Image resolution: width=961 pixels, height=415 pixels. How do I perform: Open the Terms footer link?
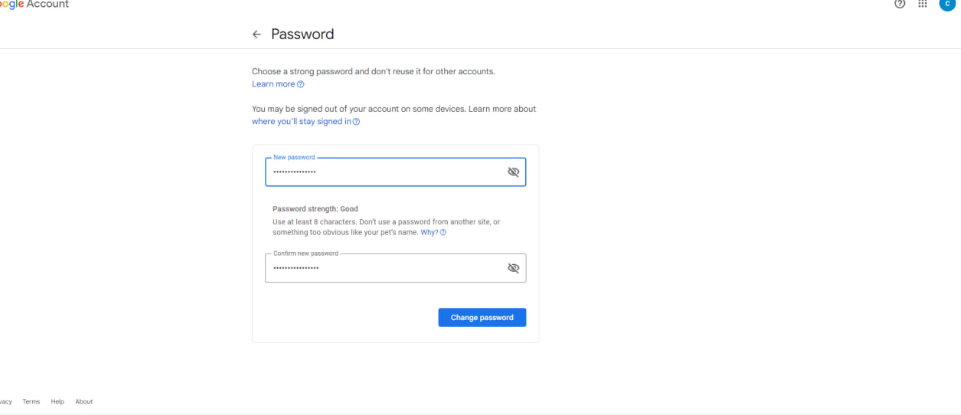pos(31,401)
